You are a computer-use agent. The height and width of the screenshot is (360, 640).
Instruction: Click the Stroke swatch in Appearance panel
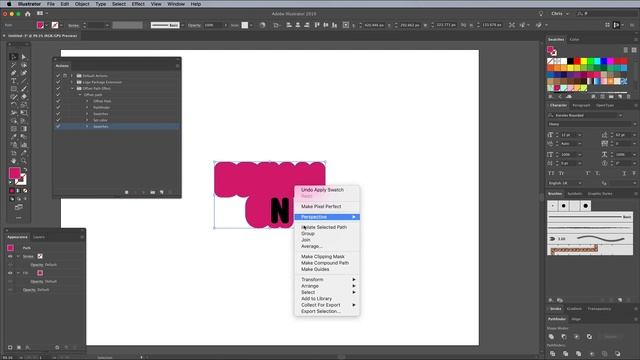coord(40,256)
